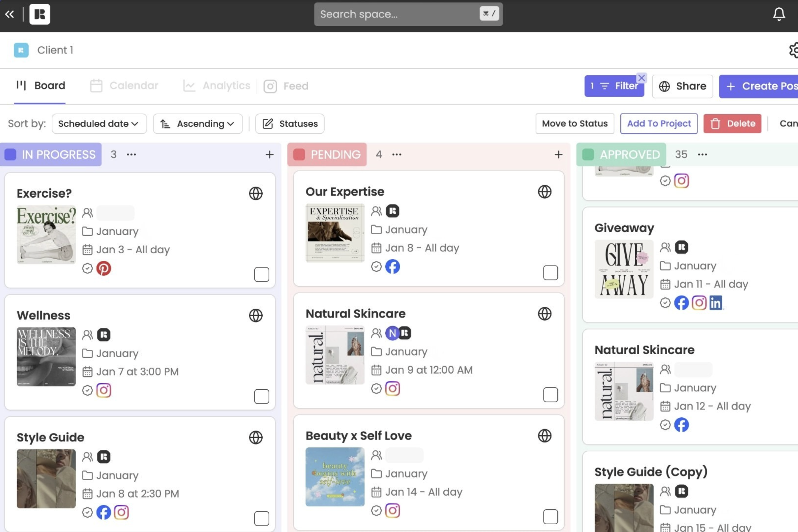Click the notification bell icon
The width and height of the screenshot is (798, 532).
click(x=779, y=14)
